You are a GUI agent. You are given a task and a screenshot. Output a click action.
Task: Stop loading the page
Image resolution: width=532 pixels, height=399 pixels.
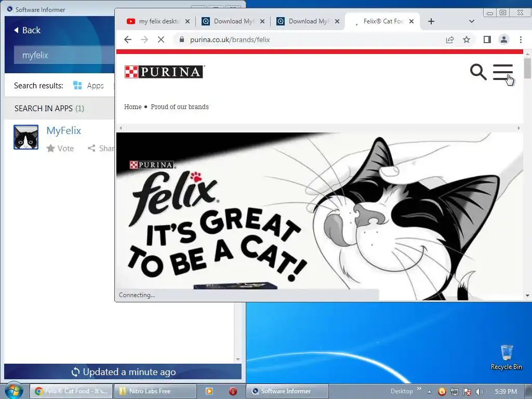pyautogui.click(x=161, y=39)
